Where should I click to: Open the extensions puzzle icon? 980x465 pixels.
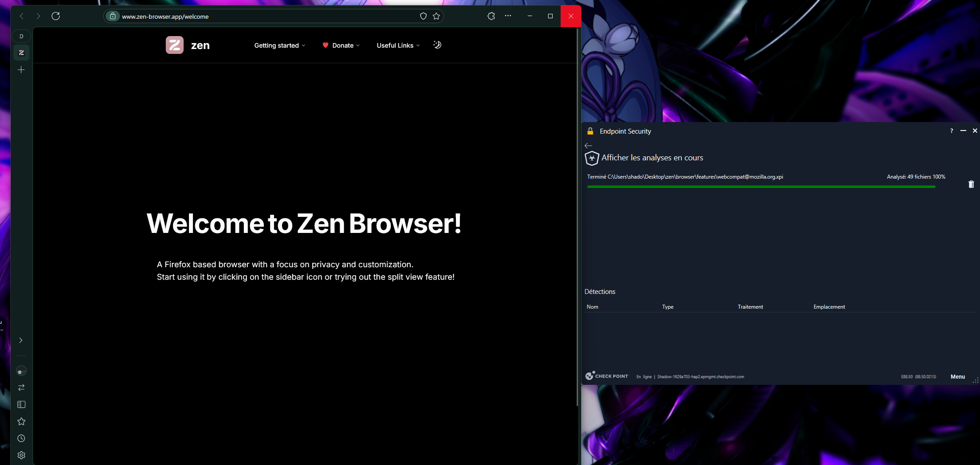click(491, 16)
